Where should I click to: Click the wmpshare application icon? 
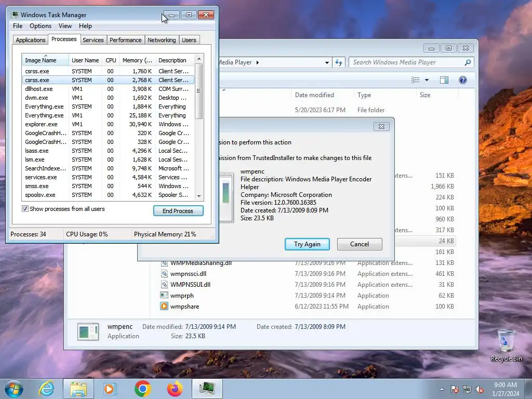tap(164, 306)
